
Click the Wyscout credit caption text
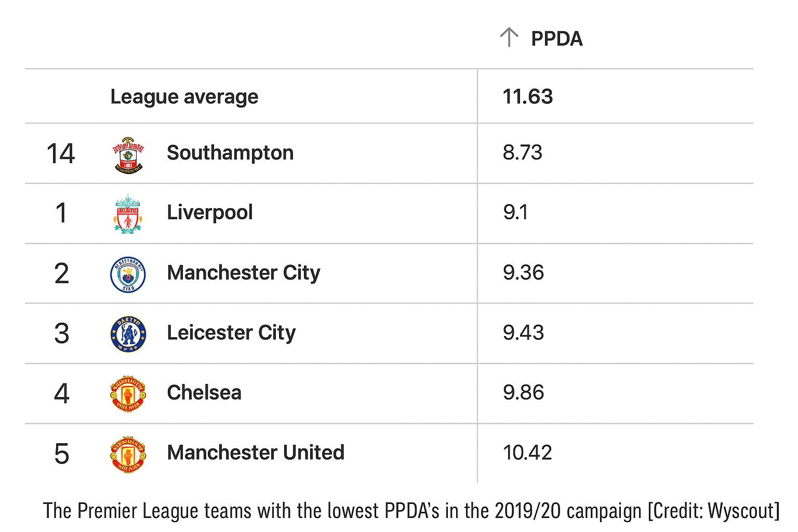coord(411,511)
